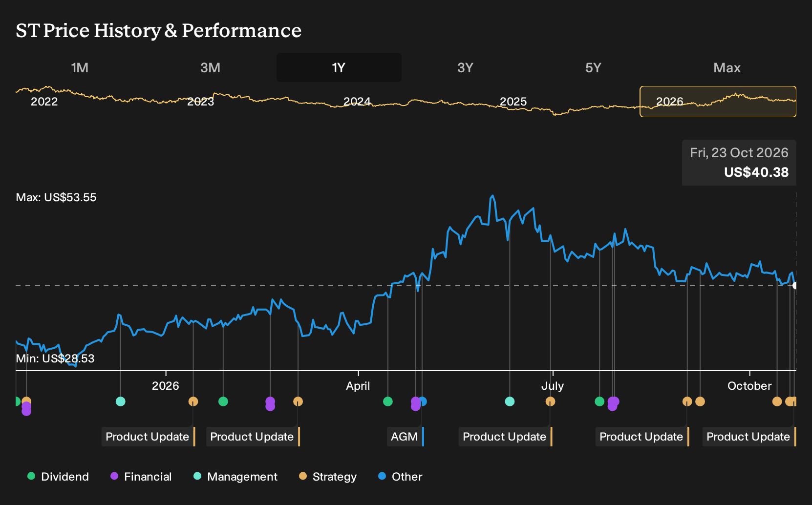Click the October axis label

pyautogui.click(x=749, y=386)
